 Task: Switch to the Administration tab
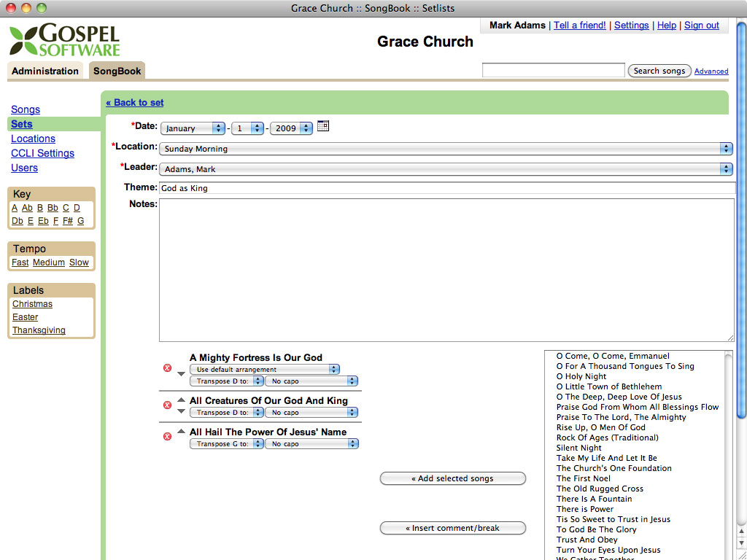(x=45, y=71)
